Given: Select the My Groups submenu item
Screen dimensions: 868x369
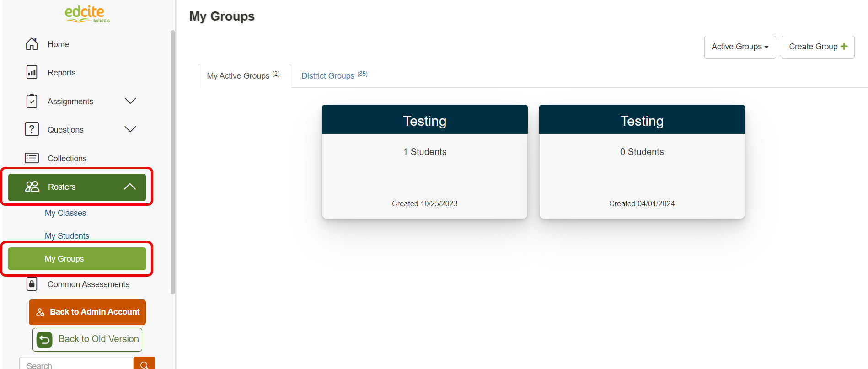Looking at the screenshot, I should [x=77, y=259].
